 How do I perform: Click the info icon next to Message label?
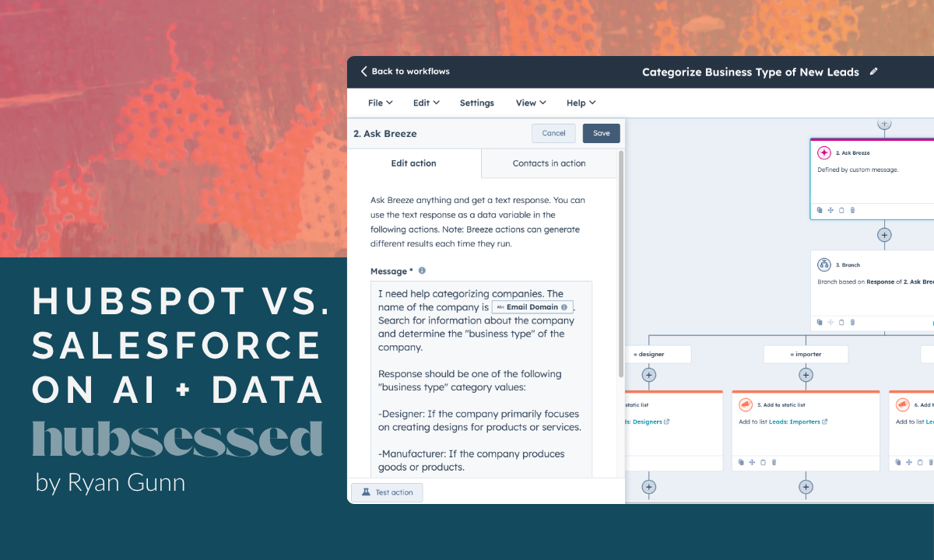click(421, 271)
